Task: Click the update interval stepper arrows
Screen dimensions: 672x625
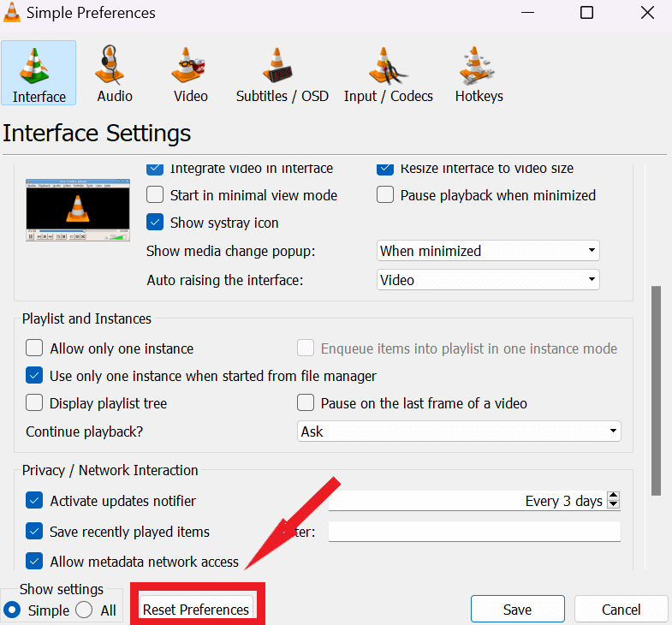Action: click(613, 501)
